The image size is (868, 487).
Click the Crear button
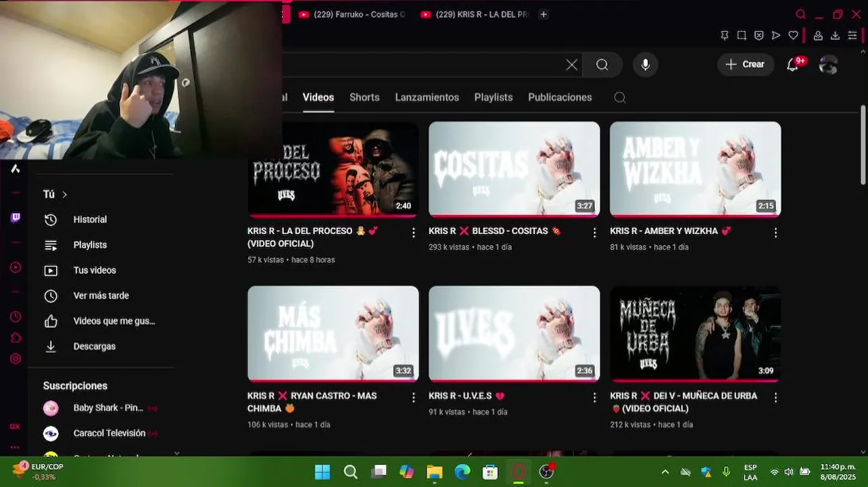tap(746, 64)
